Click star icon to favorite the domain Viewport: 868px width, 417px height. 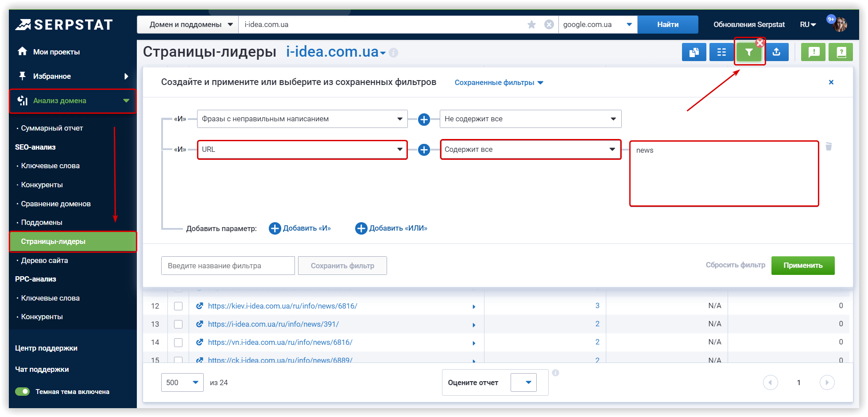[x=531, y=25]
